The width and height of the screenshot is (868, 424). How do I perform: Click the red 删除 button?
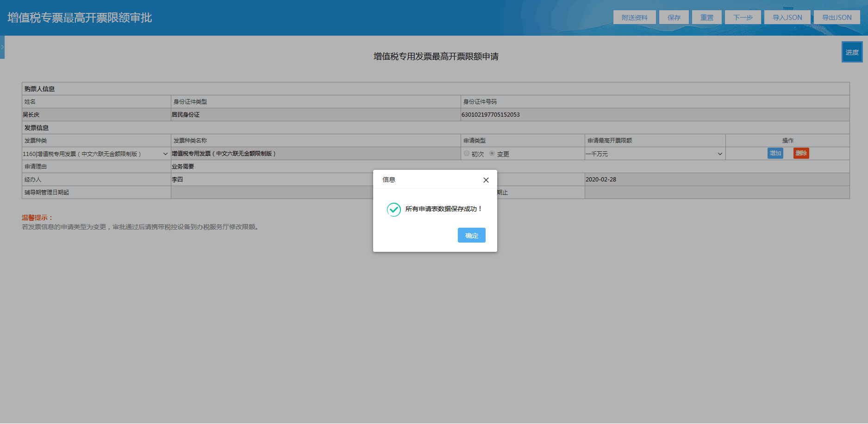801,153
